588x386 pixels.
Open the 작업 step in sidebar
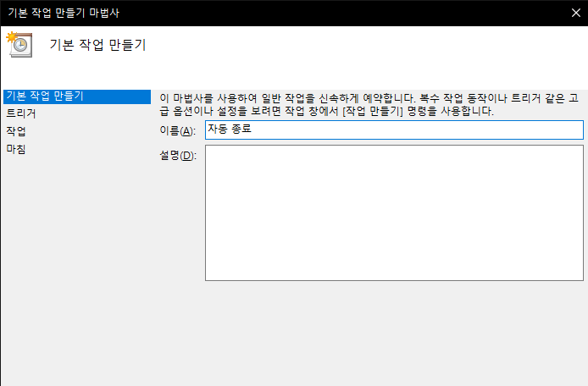pyautogui.click(x=16, y=131)
